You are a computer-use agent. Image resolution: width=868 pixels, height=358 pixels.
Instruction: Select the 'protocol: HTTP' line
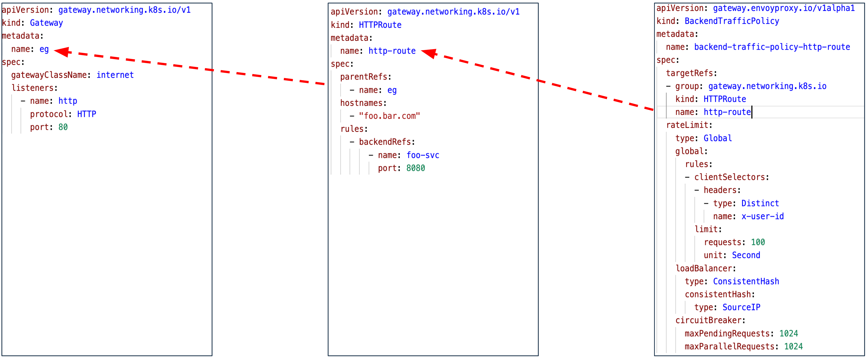[63, 114]
